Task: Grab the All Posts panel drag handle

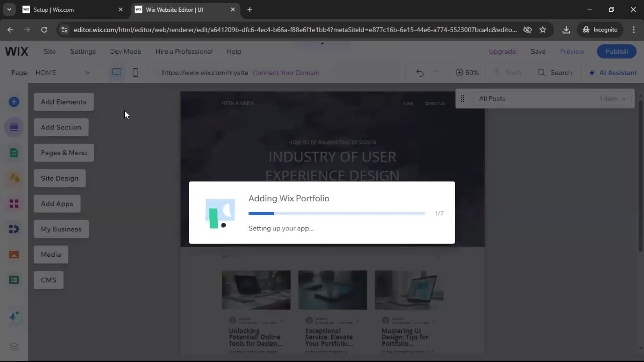Action: click(463, 99)
